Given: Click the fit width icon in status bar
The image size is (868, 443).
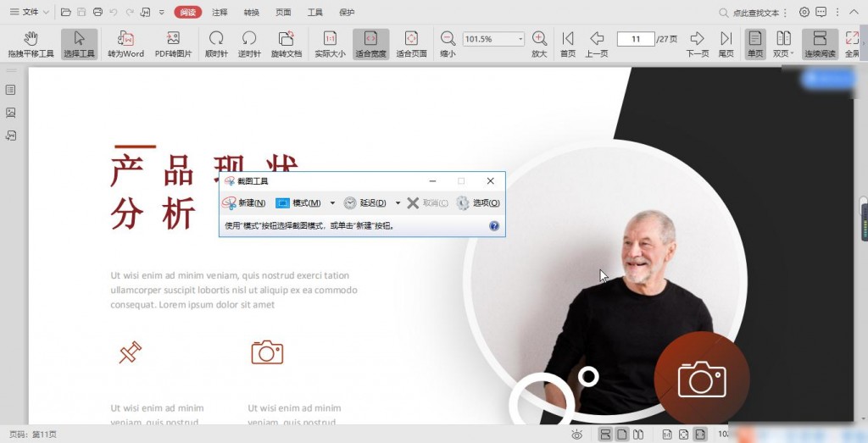Looking at the screenshot, I should (700, 435).
